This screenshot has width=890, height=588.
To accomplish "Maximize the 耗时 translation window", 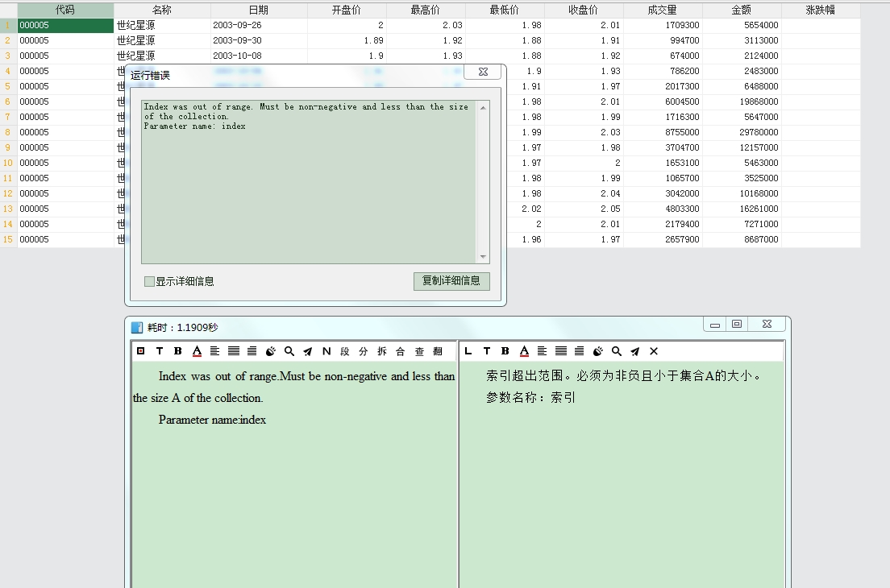I will pyautogui.click(x=736, y=324).
